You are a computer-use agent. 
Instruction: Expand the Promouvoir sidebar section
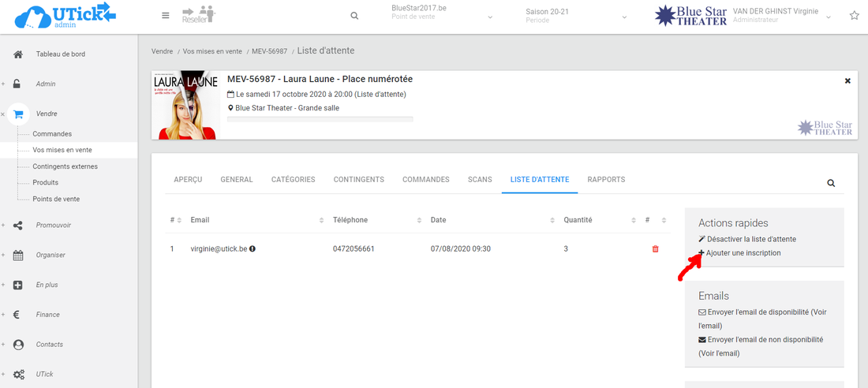pyautogui.click(x=53, y=225)
